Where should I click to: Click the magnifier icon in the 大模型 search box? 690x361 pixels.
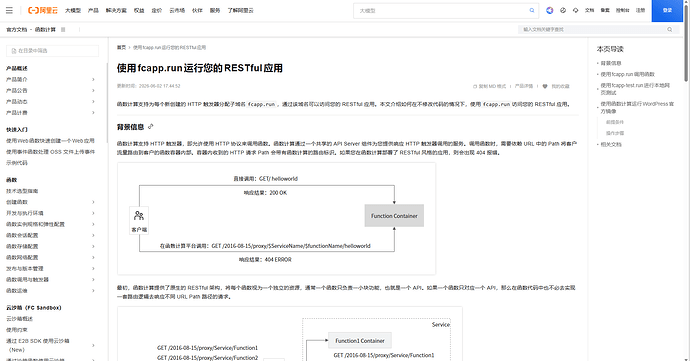point(532,10)
